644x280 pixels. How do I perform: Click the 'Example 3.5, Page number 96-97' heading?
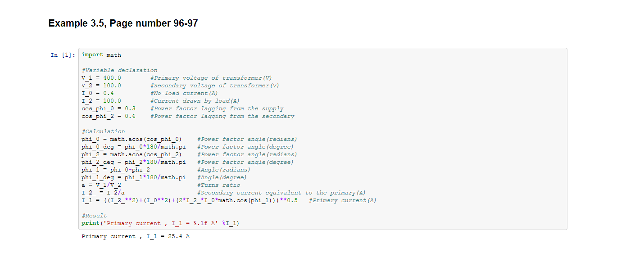(122, 23)
